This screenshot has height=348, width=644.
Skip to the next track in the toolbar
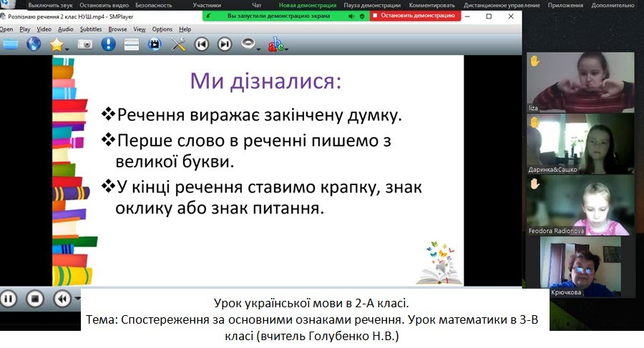click(225, 44)
